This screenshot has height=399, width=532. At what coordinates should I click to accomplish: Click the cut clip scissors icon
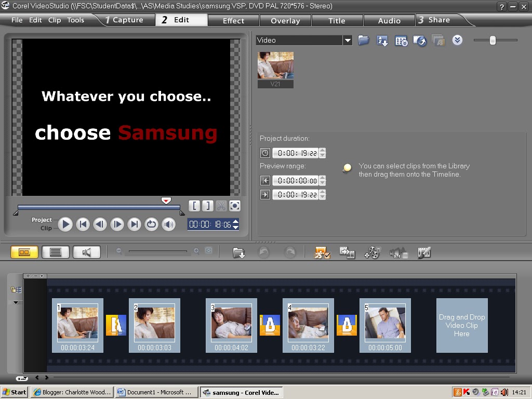pyautogui.click(x=221, y=206)
